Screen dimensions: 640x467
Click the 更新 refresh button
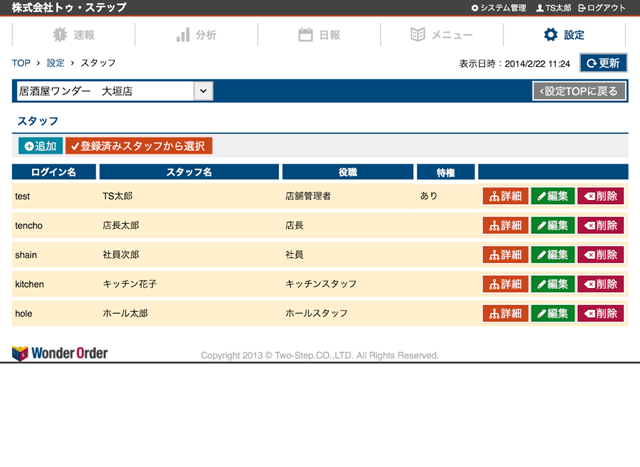603,63
